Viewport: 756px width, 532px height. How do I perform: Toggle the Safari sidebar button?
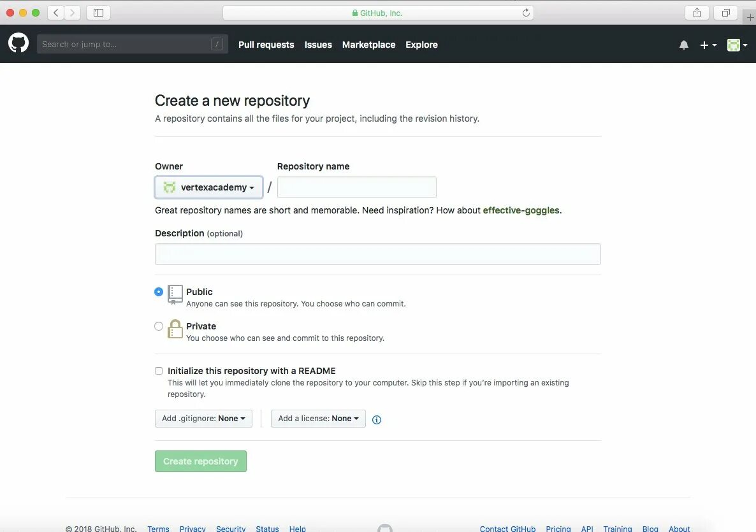(98, 13)
